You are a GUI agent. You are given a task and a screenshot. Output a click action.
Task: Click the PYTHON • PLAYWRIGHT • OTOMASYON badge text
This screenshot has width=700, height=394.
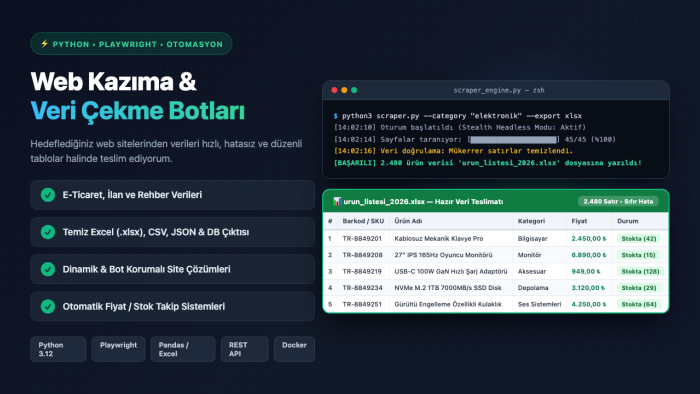pyautogui.click(x=138, y=44)
